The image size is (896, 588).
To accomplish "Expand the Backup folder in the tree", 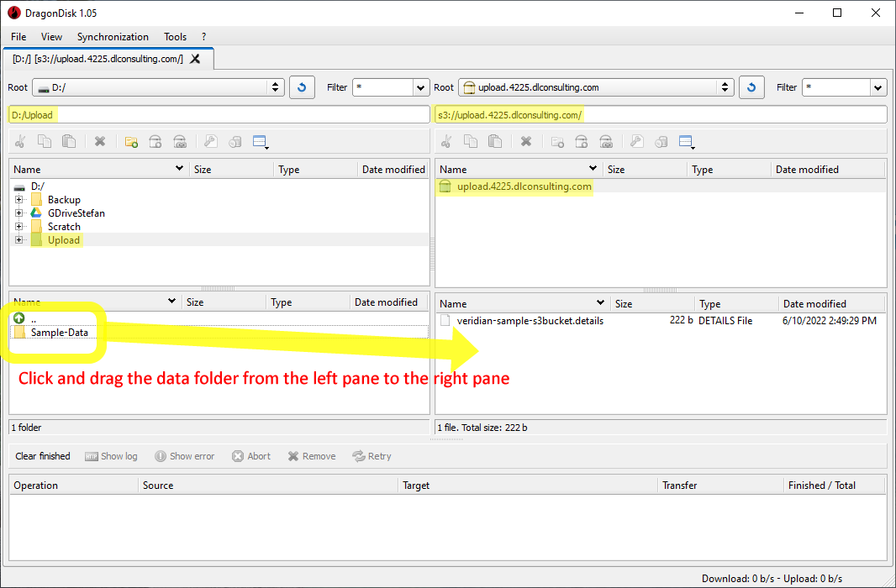I will (18, 199).
